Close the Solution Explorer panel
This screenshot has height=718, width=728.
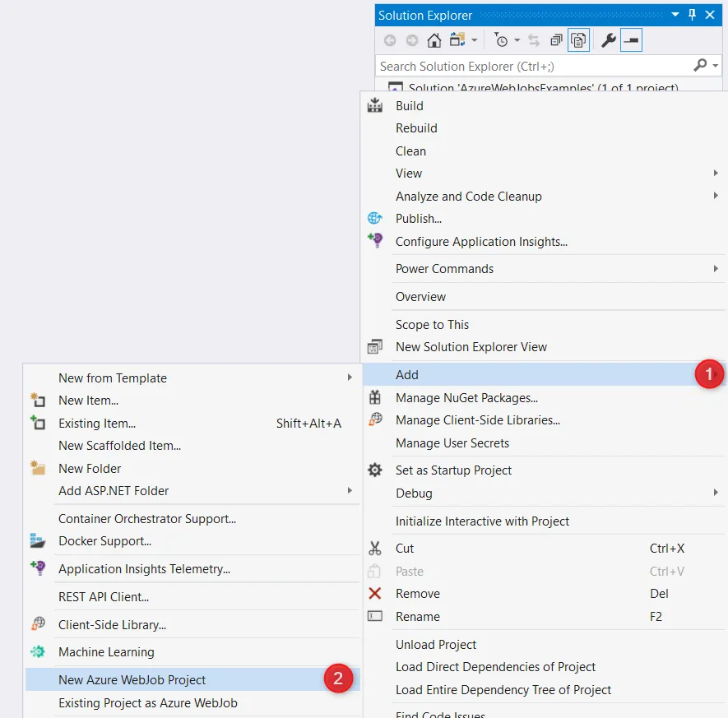[710, 15]
